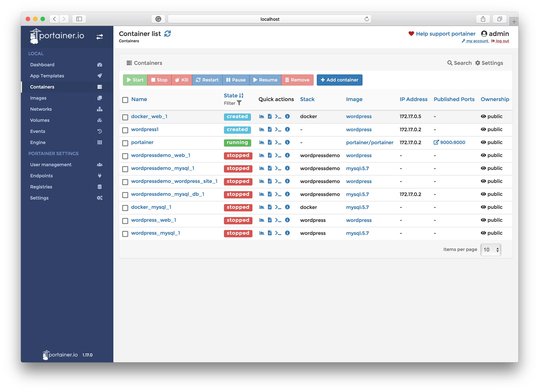Viewport: 539px width, 392px height.
Task: Click the Add container button
Action: (340, 80)
